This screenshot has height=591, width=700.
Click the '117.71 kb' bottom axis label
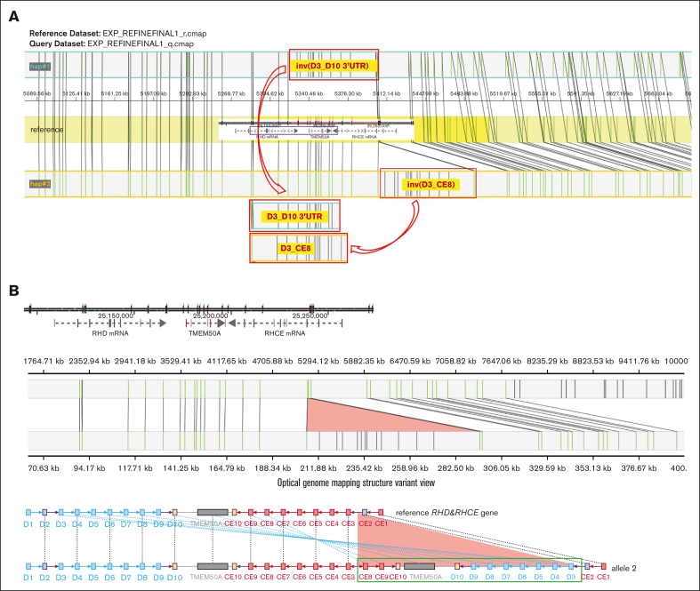(135, 467)
